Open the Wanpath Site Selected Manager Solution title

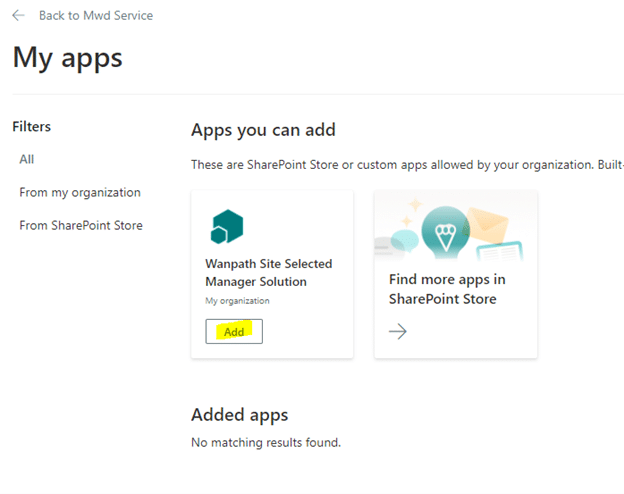click(x=268, y=273)
